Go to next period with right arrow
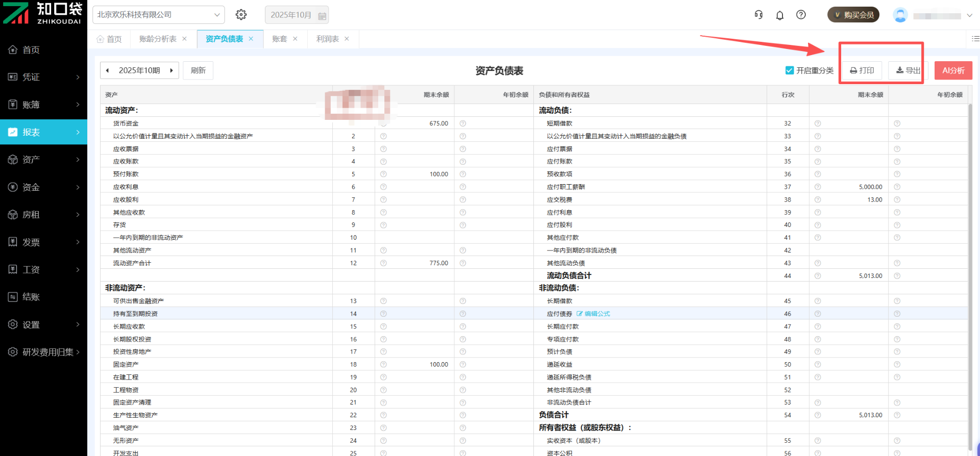Image resolution: width=980 pixels, height=456 pixels. pos(171,70)
